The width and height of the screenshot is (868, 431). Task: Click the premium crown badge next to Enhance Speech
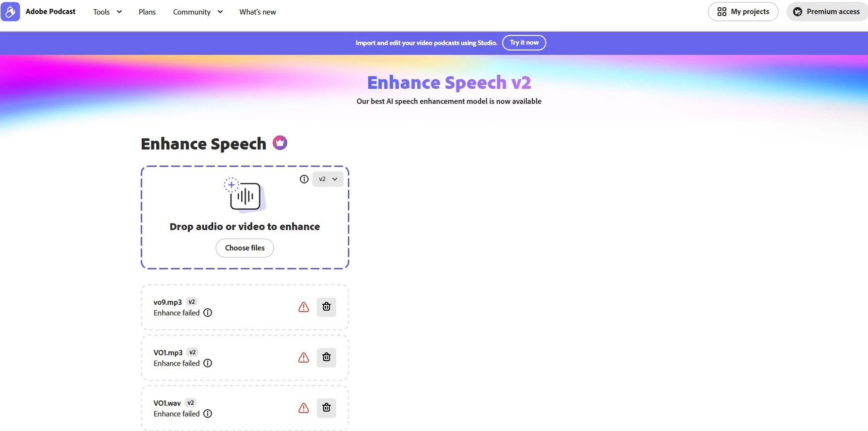coord(280,143)
